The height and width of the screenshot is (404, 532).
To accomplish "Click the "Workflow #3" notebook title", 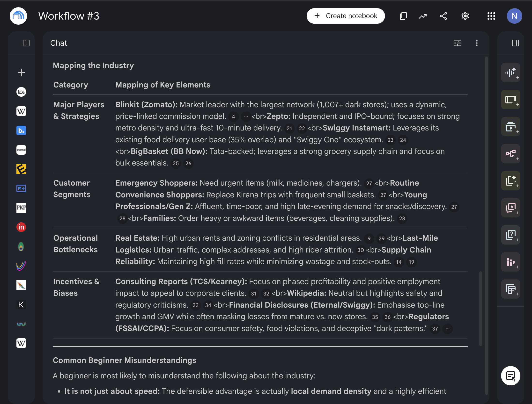I will 69,16.
